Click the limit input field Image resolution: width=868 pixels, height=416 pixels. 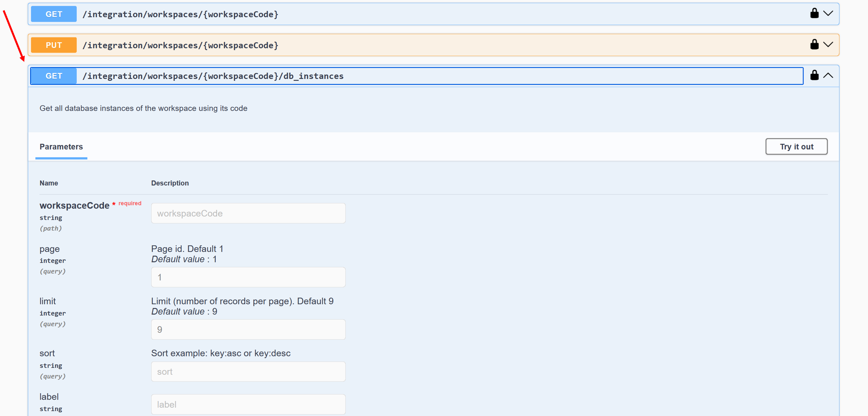tap(248, 329)
